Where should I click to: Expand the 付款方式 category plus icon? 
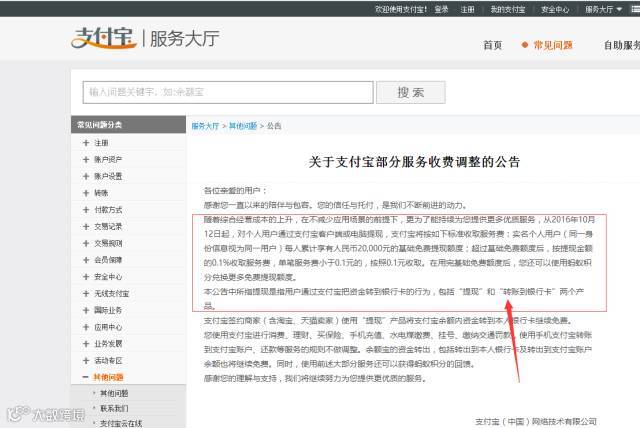86,210
